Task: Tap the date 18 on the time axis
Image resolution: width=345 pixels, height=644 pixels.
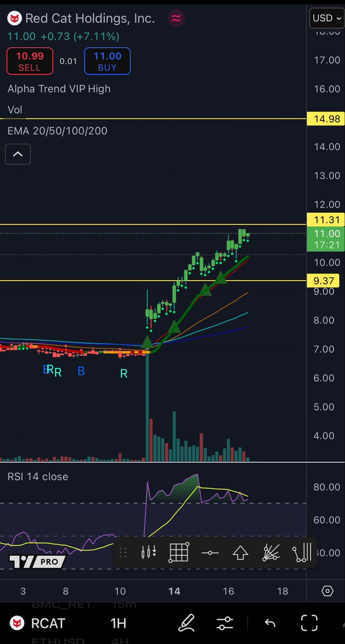Action: click(283, 591)
